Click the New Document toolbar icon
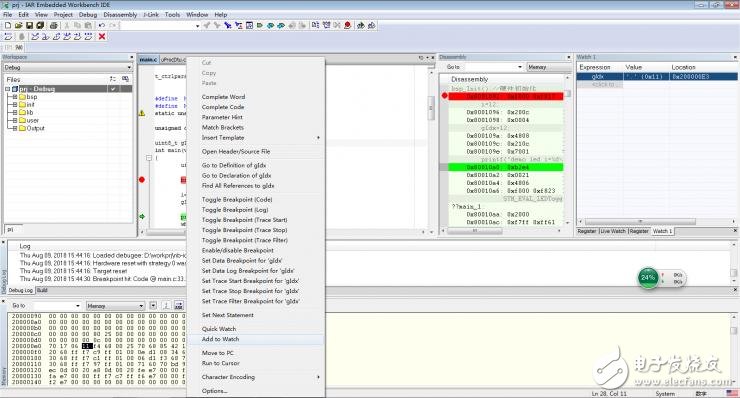740x398 pixels. pyautogui.click(x=8, y=25)
